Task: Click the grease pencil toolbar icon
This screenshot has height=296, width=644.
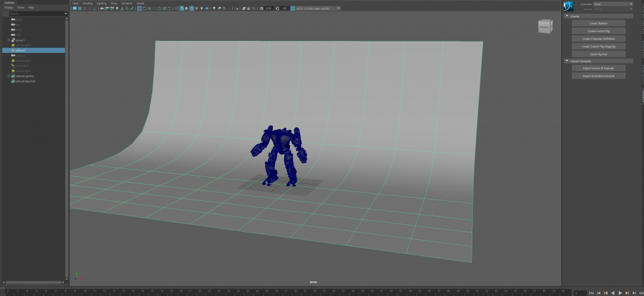Action: pos(132,8)
